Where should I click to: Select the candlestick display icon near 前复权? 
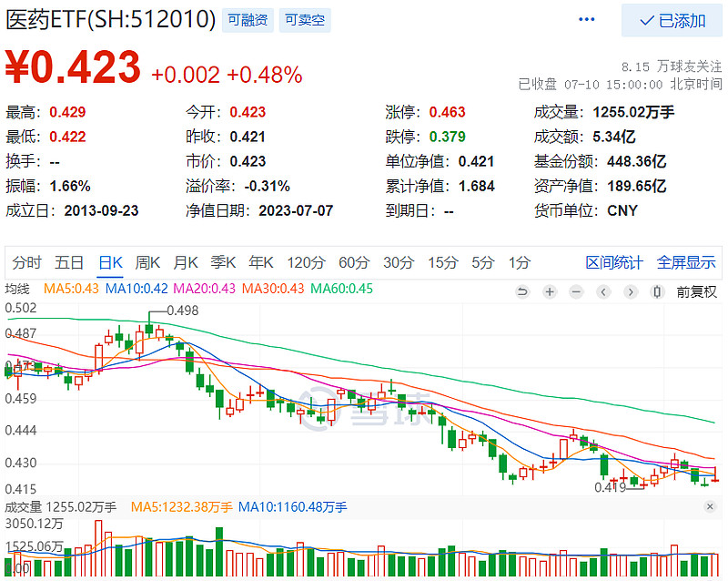655,291
